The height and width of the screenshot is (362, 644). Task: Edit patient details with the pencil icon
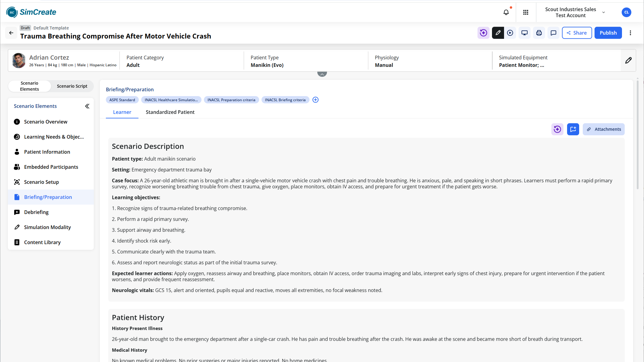(628, 61)
